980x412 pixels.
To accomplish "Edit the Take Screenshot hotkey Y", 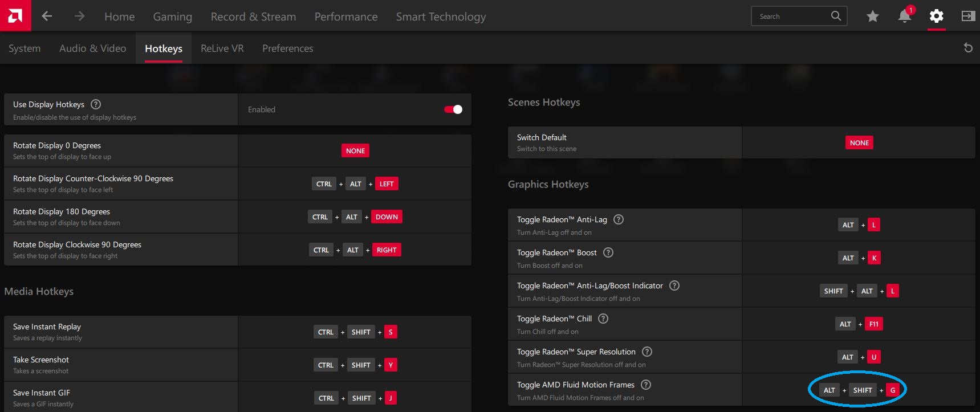I will click(x=355, y=365).
